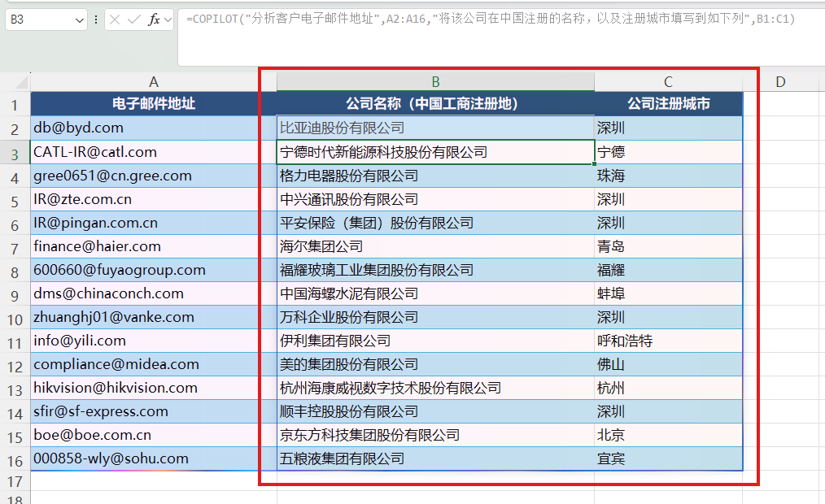Select cell compliance@midea.com
Screen dimensions: 825x504
tap(154, 364)
